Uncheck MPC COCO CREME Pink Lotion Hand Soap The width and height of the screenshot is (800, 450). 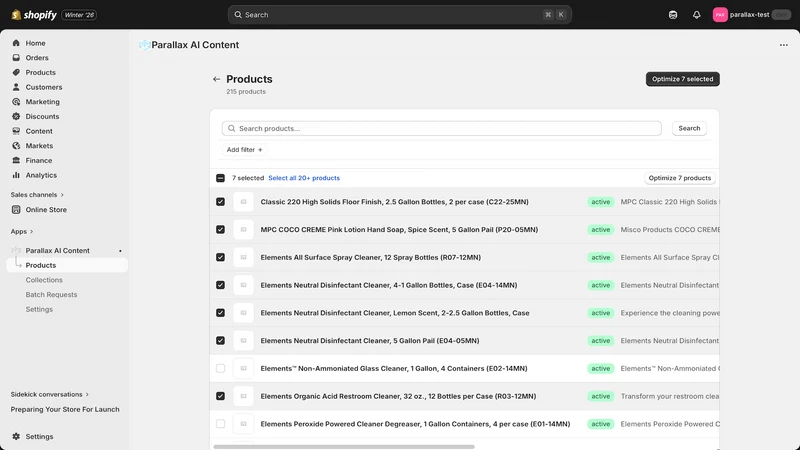tap(220, 230)
